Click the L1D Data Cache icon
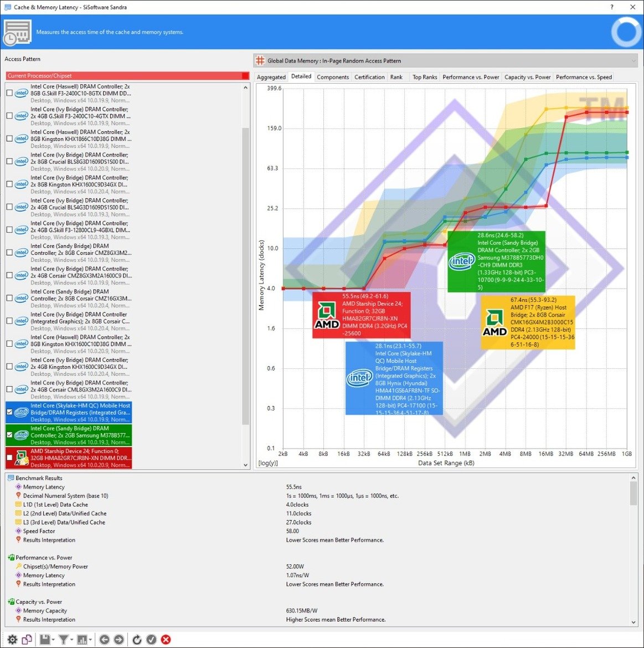Viewport: 644px width, 648px height. tap(18, 504)
